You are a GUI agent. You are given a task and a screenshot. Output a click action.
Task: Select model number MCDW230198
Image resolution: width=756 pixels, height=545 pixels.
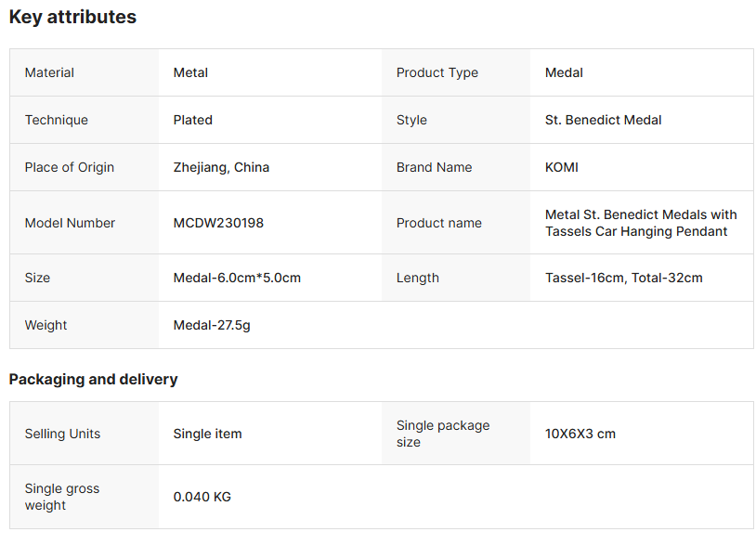click(218, 223)
